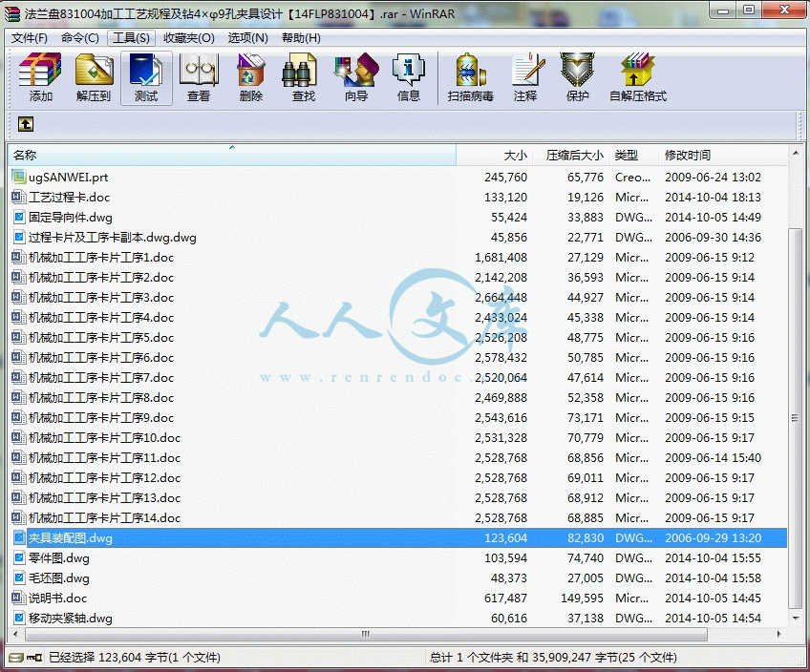Click size value 245,760 of ugSANWEI.prt
This screenshot has height=672, width=810.
click(x=505, y=178)
